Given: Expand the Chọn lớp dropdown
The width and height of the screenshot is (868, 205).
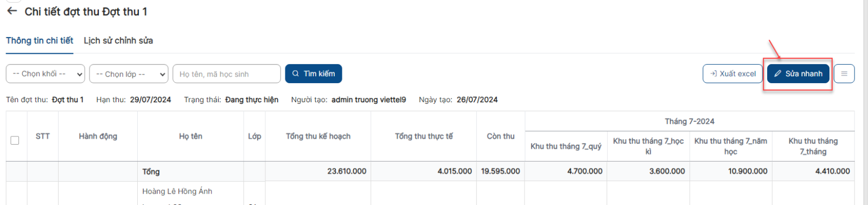Looking at the screenshot, I should (129, 73).
